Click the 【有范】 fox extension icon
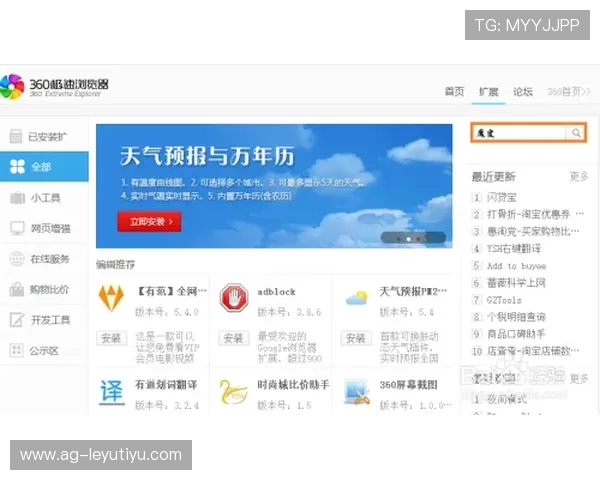This screenshot has height=480, width=600. (111, 297)
